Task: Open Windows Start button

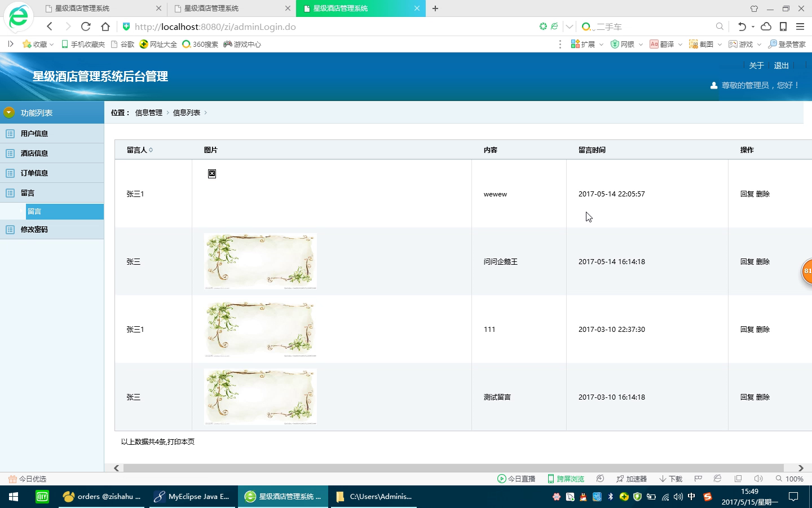Action: pos(14,497)
